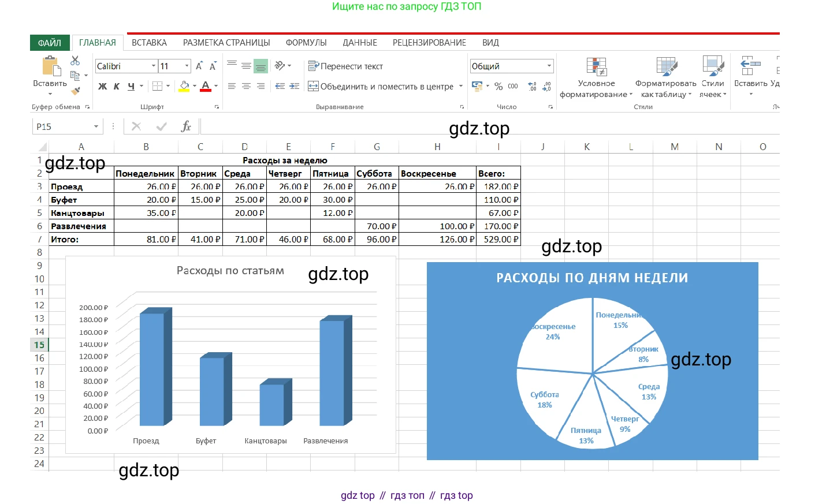The height and width of the screenshot is (504, 815).
Task: Open the fill color dropdown arrow
Action: pos(195,86)
